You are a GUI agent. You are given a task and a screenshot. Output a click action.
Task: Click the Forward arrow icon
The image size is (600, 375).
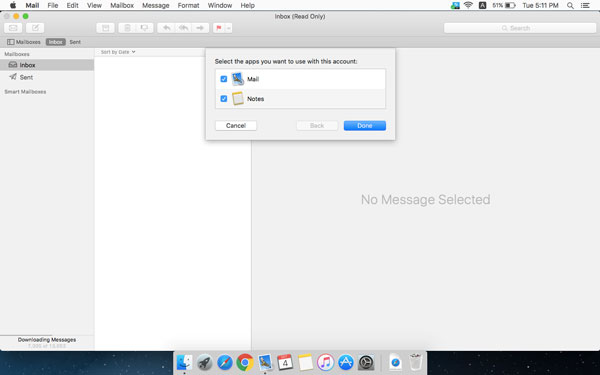[200, 28]
